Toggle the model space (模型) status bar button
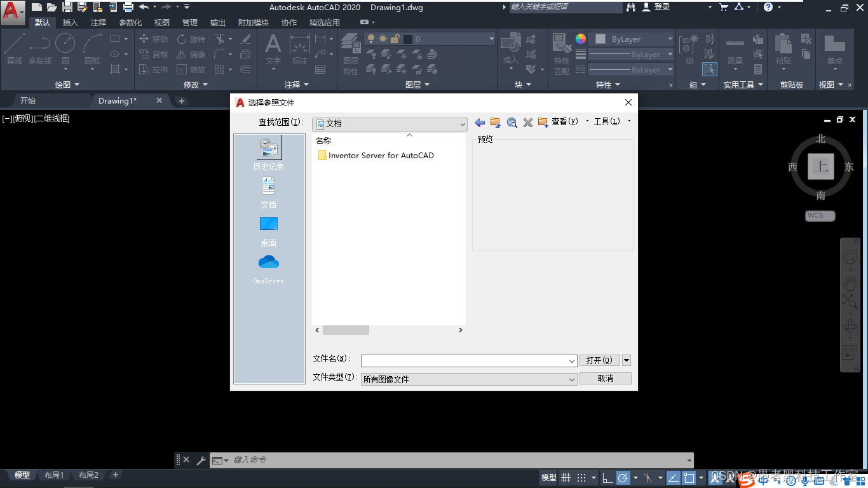 (x=548, y=478)
